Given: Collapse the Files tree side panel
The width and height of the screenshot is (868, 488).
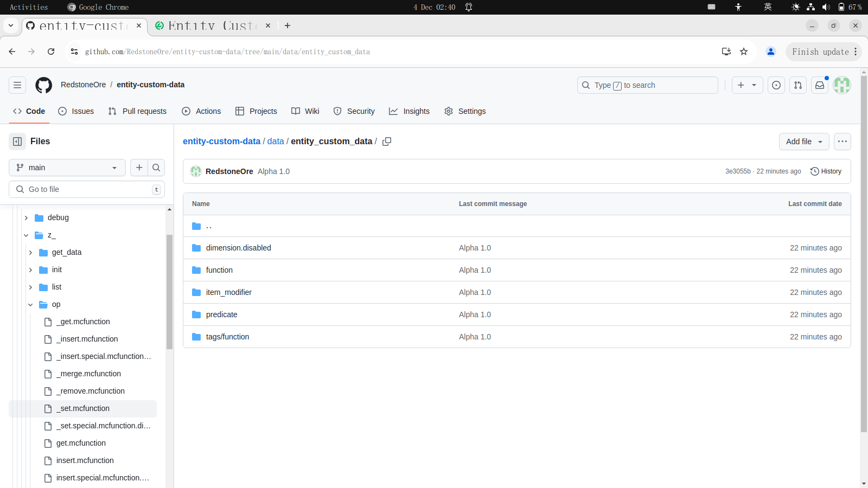Looking at the screenshot, I should [17, 142].
